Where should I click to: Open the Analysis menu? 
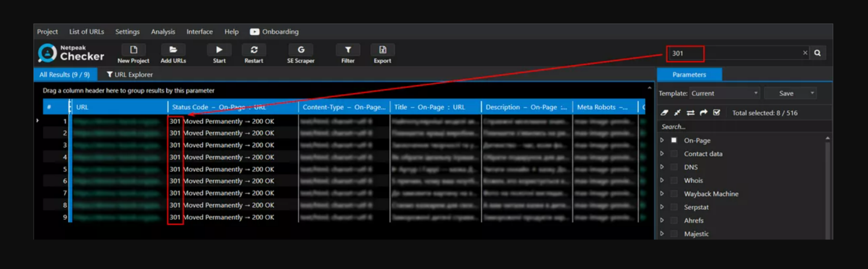163,32
